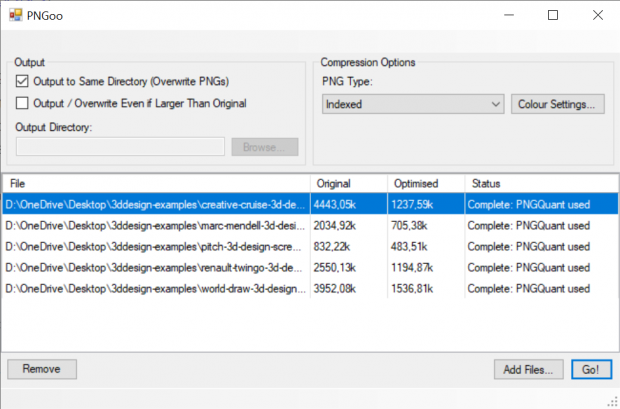
Task: Enable Output / Overwrite Even if Larger checkbox
Action: coord(24,103)
